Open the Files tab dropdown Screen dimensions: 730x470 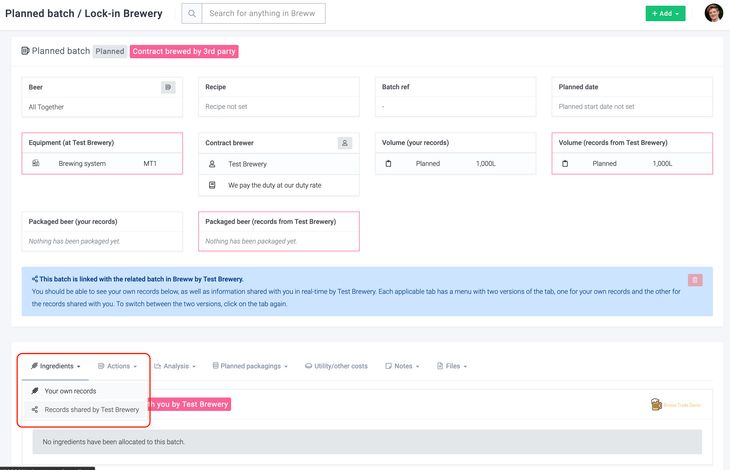pyautogui.click(x=452, y=366)
